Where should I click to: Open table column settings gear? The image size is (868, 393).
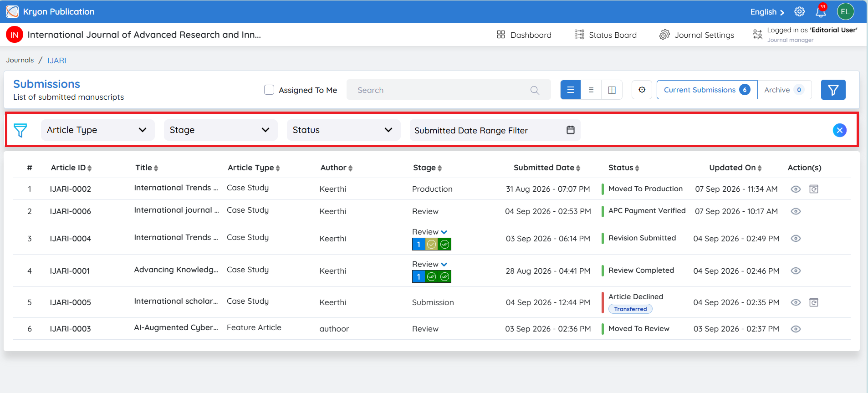642,90
